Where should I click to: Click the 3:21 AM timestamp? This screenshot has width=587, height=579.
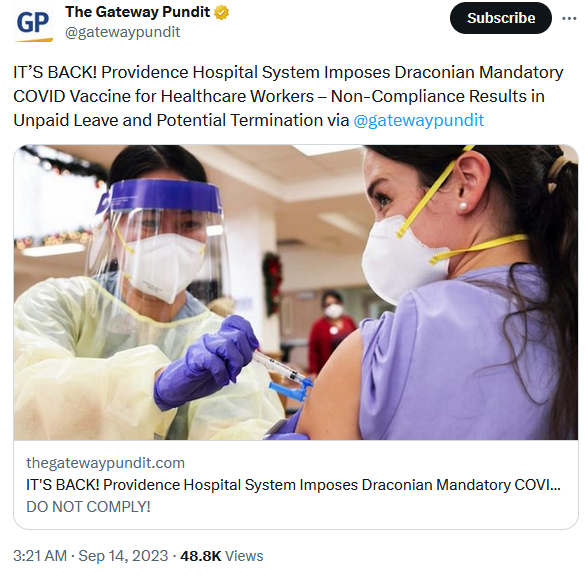pos(40,556)
